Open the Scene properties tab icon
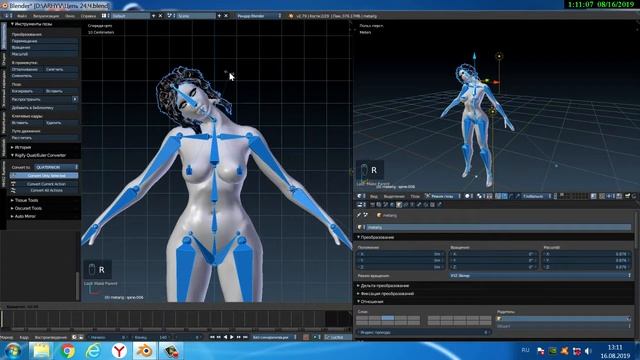Image resolution: width=640 pixels, height=360 pixels. point(385,204)
